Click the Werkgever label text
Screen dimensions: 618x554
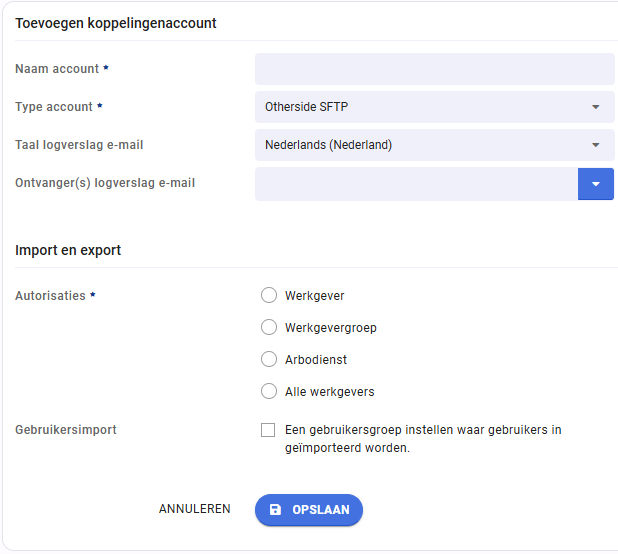[x=315, y=296]
